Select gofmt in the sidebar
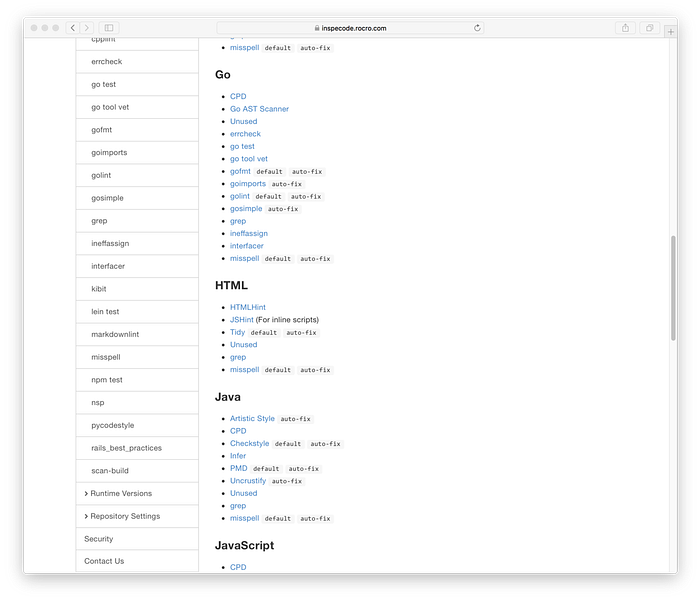The image size is (699, 600). click(x=137, y=130)
